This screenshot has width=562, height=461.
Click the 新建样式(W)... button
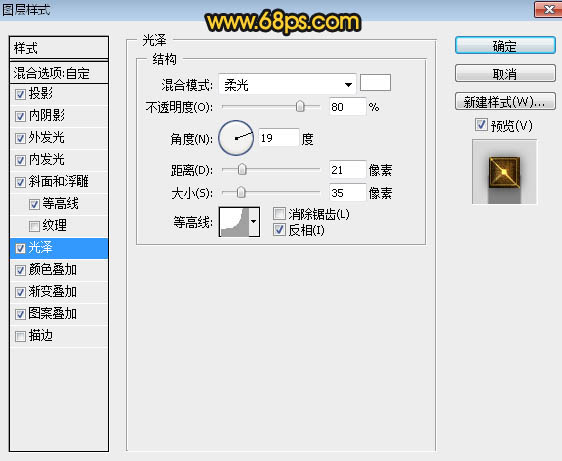pos(505,102)
